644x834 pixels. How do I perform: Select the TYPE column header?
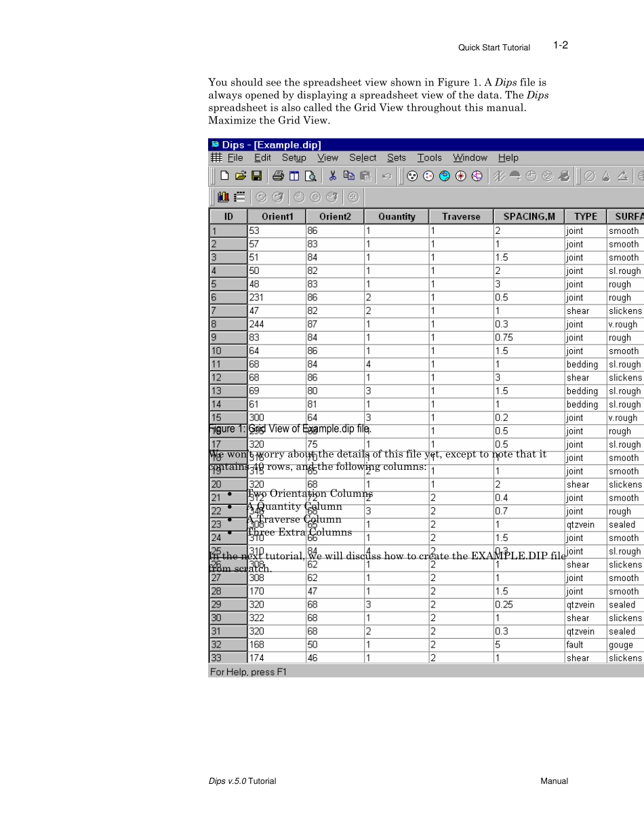pyautogui.click(x=586, y=217)
